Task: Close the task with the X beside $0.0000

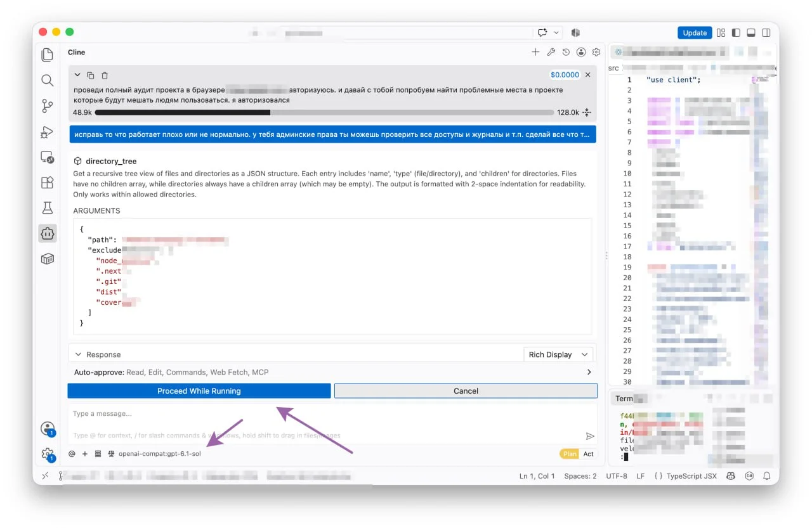Action: point(588,75)
